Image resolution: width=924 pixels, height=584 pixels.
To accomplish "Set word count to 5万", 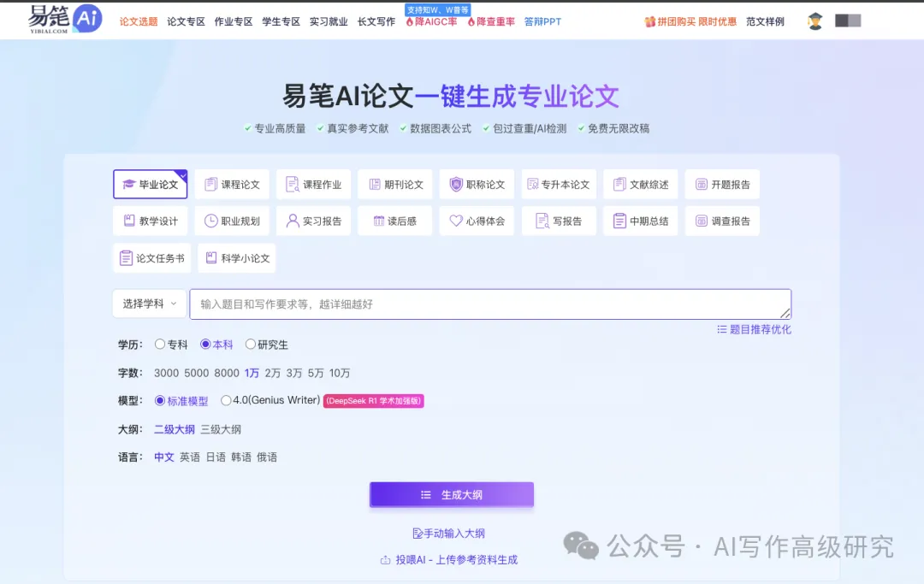I will point(315,374).
